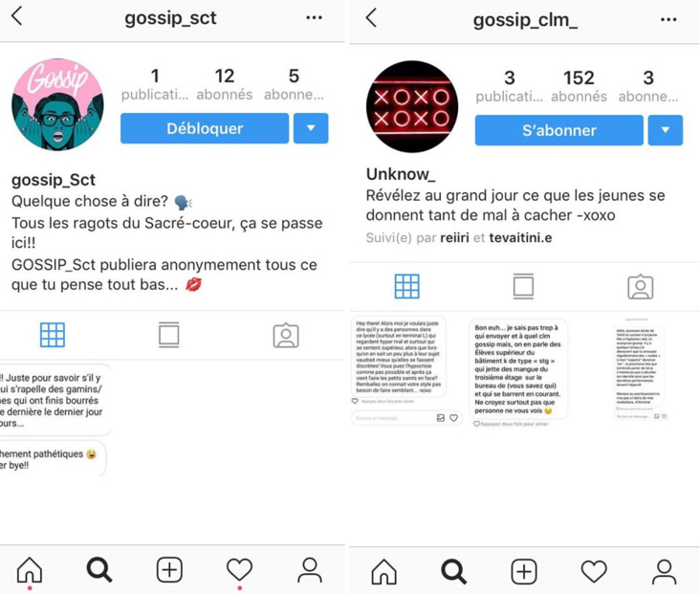The height and width of the screenshot is (596, 700).
Task: Open activity heart icon on left bottom bar
Action: [x=239, y=569]
